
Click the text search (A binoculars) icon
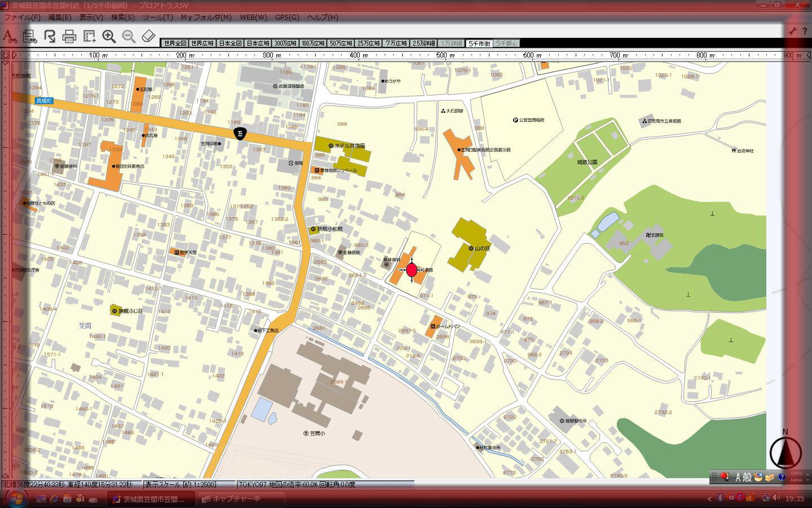coord(10,37)
